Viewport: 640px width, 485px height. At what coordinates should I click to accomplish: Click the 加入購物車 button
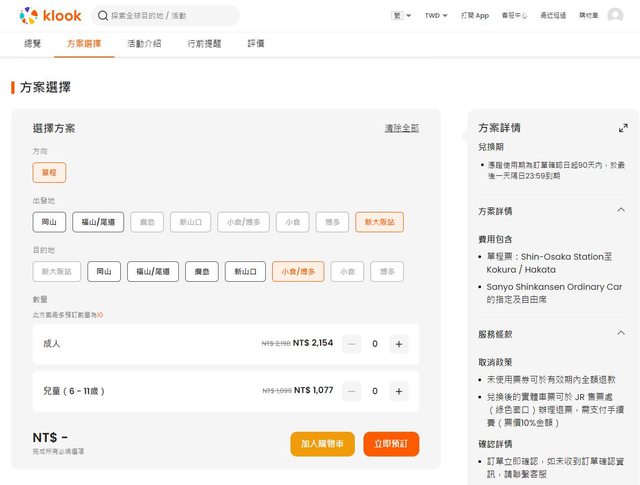(322, 444)
